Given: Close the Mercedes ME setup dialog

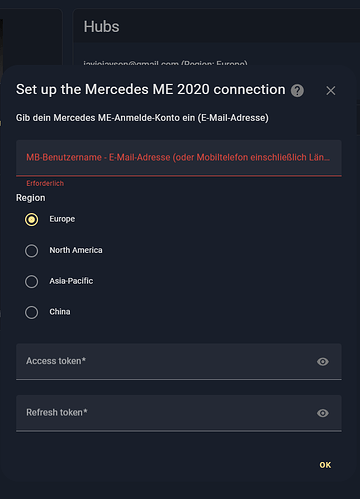Looking at the screenshot, I should coord(331,90).
